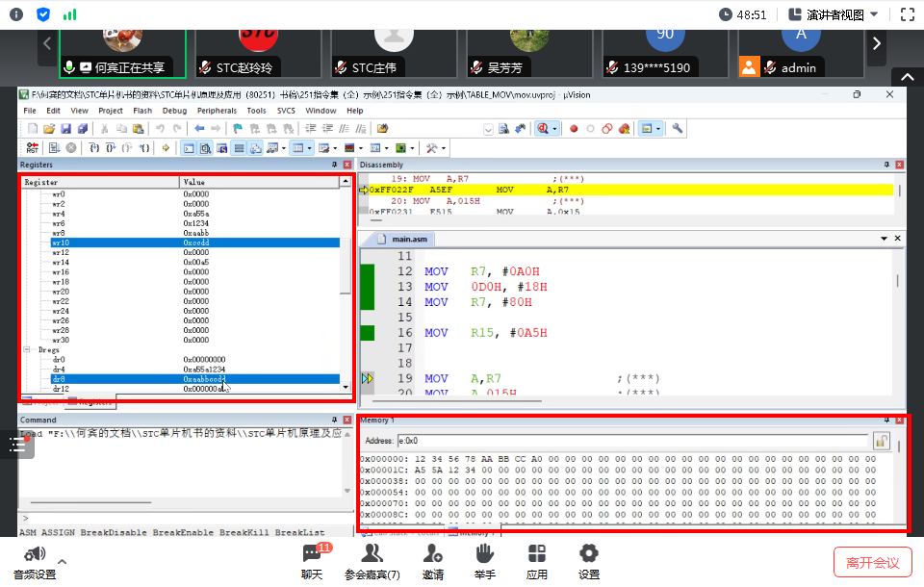
Task: Reset the CPU with the RST icon
Action: pyautogui.click(x=33, y=148)
